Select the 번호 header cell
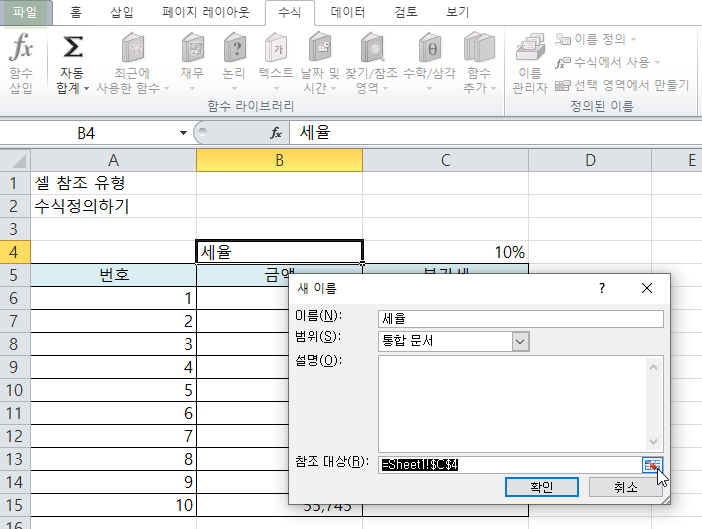Screen dimensions: 702x529 tap(113, 275)
